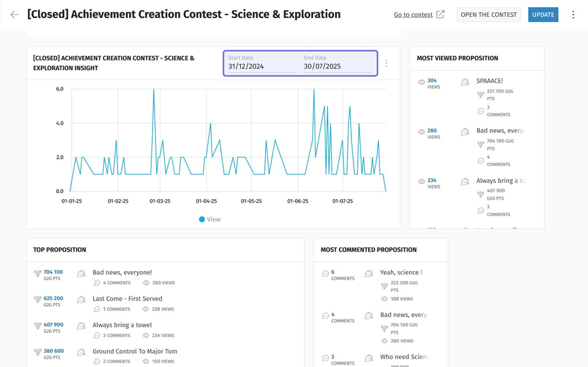588x367 pixels.
Task: Open the 'SPAAACE!' proposition
Action: tap(489, 81)
